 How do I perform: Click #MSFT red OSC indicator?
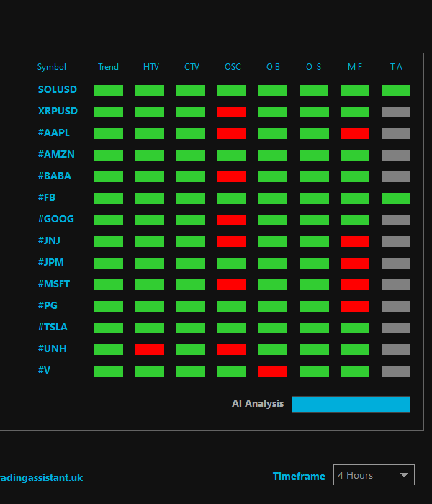pyautogui.click(x=232, y=284)
